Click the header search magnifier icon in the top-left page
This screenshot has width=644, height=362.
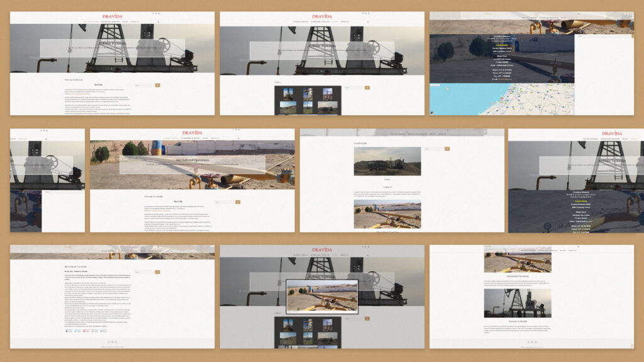[x=158, y=22]
